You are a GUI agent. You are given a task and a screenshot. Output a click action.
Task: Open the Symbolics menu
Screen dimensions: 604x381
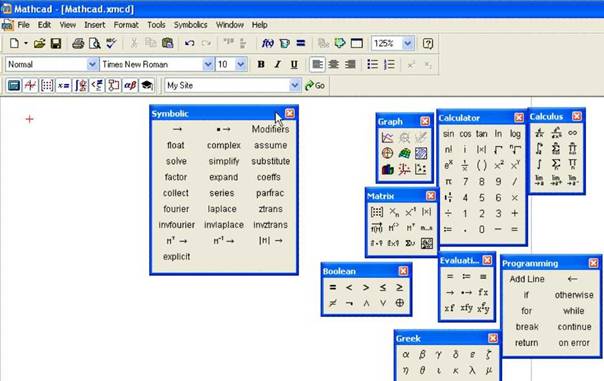[x=190, y=25]
